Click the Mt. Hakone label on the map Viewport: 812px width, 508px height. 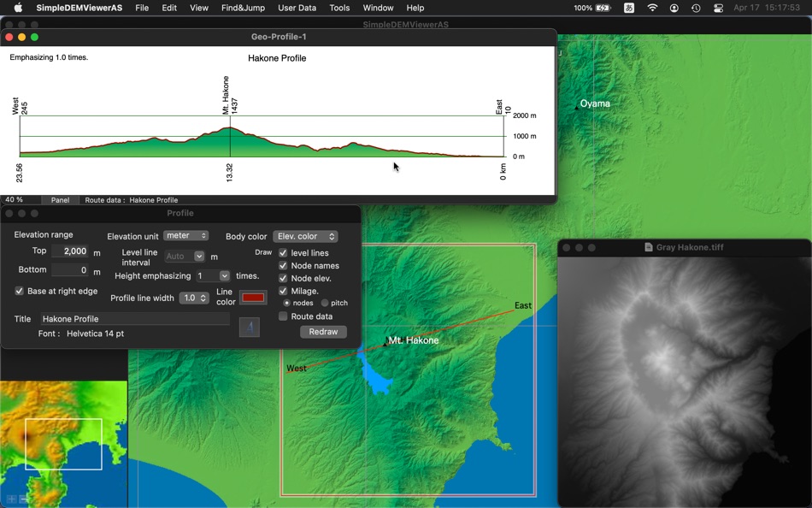pyautogui.click(x=413, y=340)
